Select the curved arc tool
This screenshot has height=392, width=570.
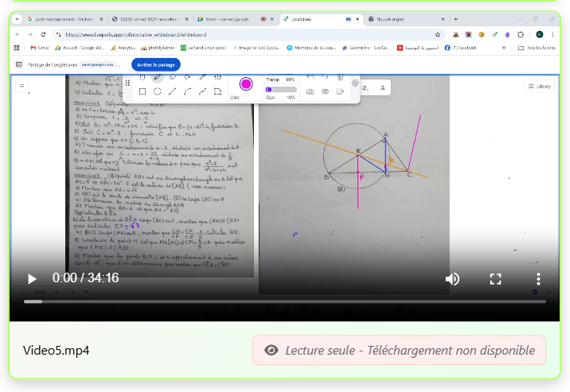tap(187, 91)
